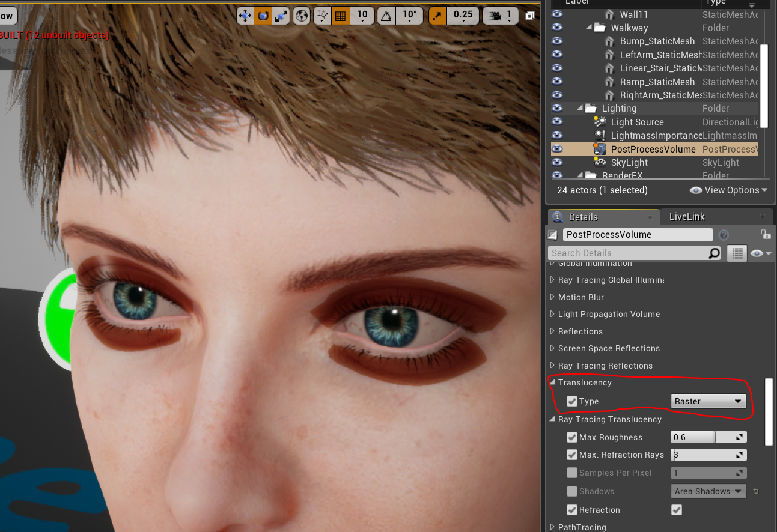Toggle grid snapping icon

pos(340,16)
